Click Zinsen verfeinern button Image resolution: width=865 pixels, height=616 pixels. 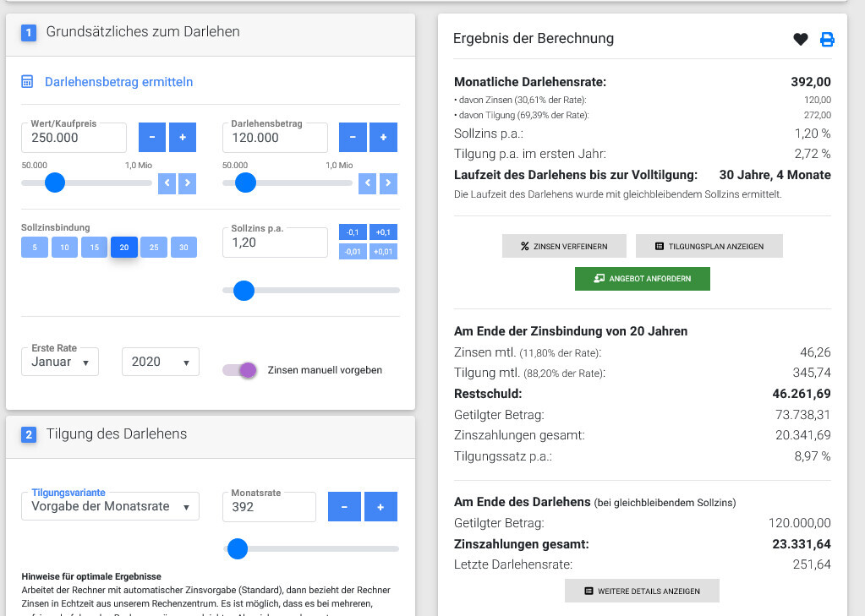[564, 246]
